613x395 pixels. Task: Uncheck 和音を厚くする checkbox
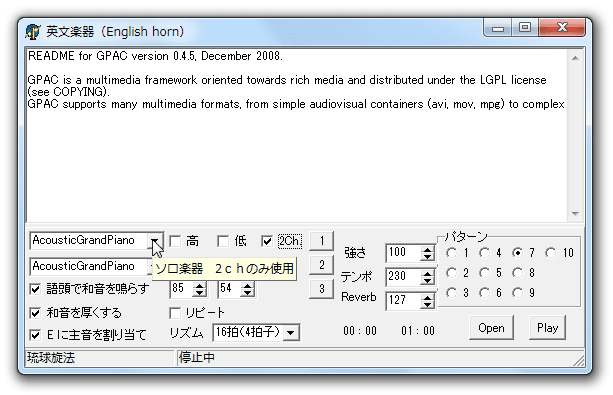[x=35, y=313]
